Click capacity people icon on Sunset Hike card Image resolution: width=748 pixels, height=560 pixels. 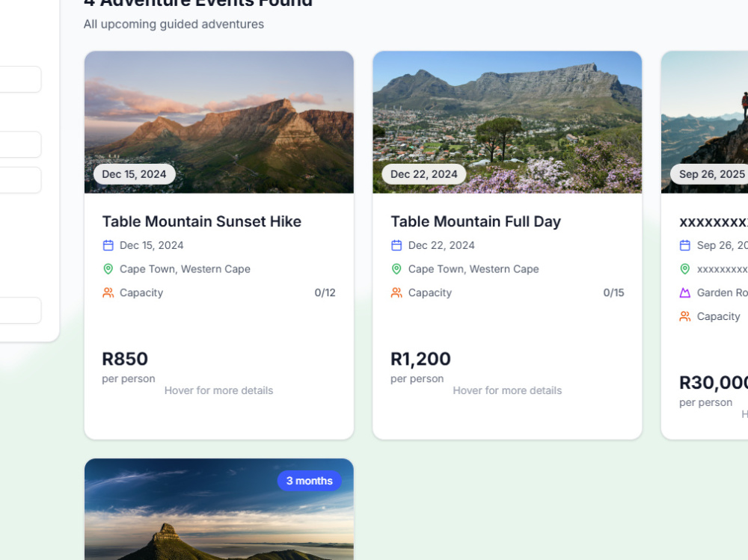[108, 293]
